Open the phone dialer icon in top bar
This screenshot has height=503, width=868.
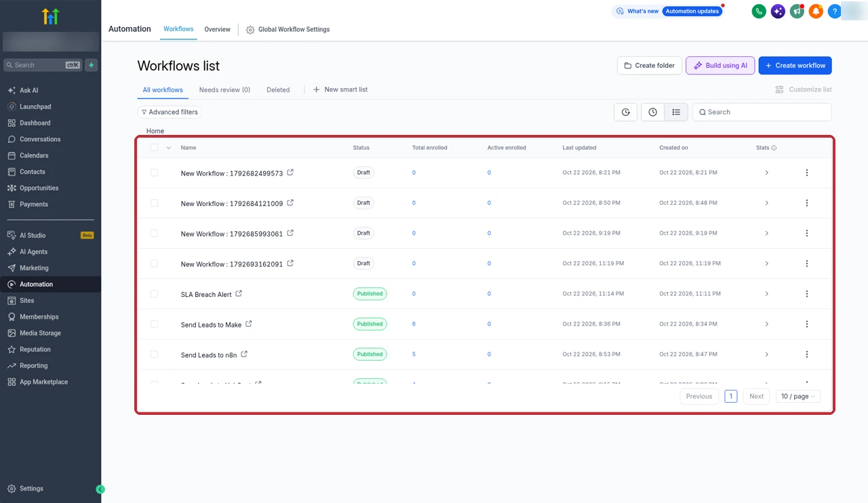(759, 12)
